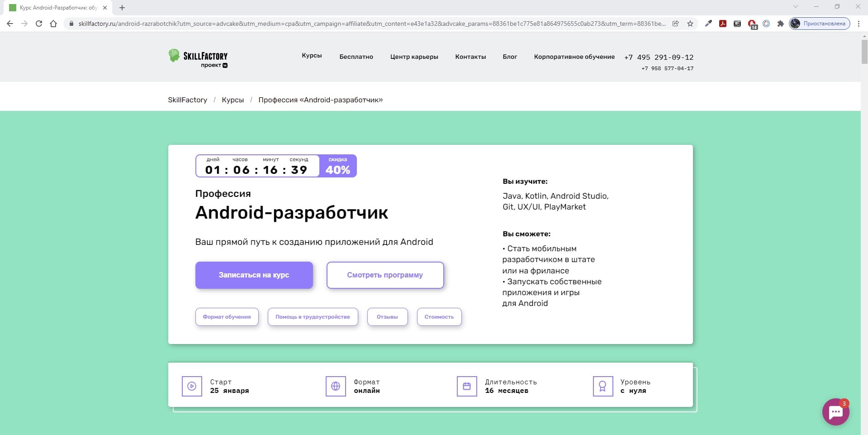The width and height of the screenshot is (868, 435).
Task: Click the Вы сможете: heading
Action: click(x=526, y=234)
